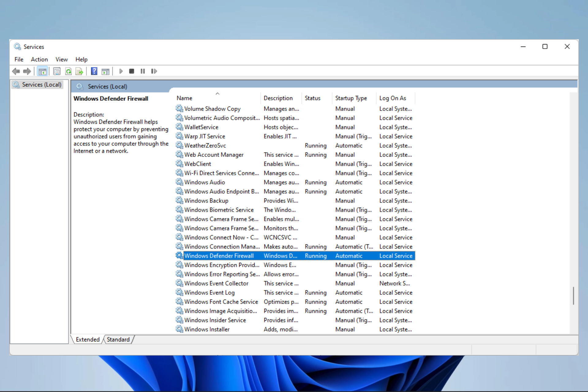Switch to the Extended tab
Screen dimensions: 588x392
pos(88,340)
